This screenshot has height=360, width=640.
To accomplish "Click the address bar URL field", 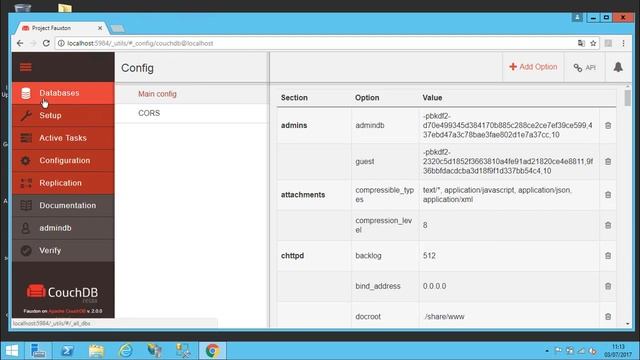I will [x=318, y=43].
